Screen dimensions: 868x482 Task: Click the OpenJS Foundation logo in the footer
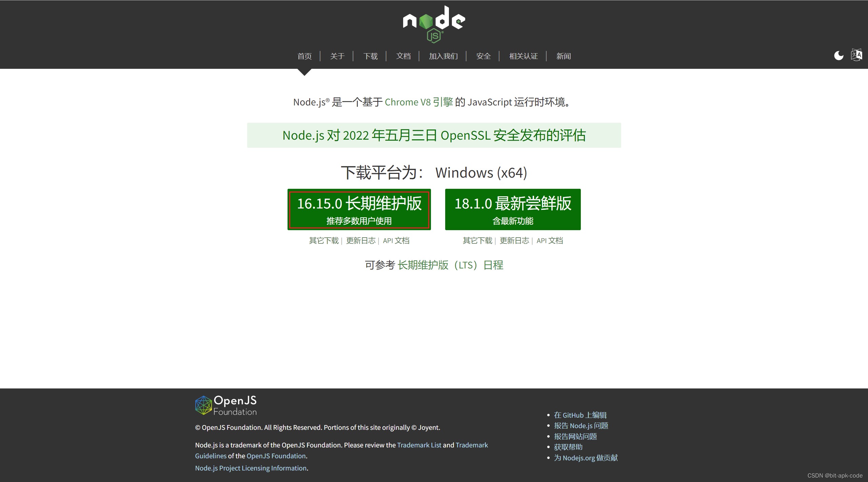pyautogui.click(x=226, y=405)
